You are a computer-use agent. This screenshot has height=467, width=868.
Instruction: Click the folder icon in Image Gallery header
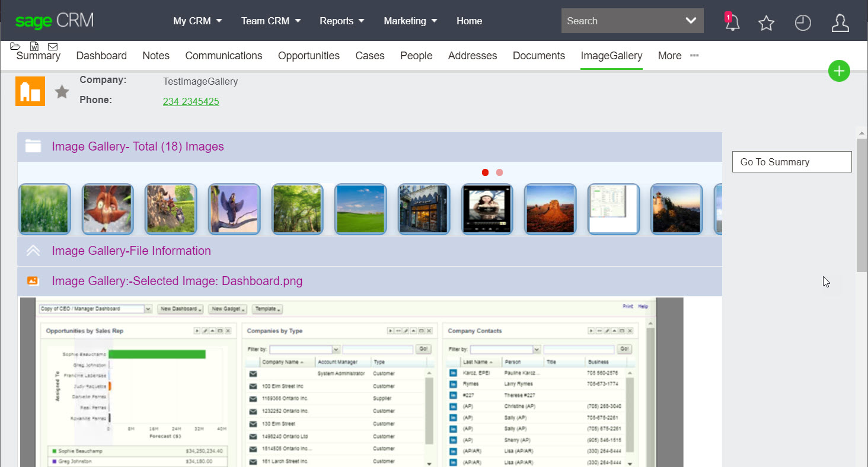tap(33, 146)
